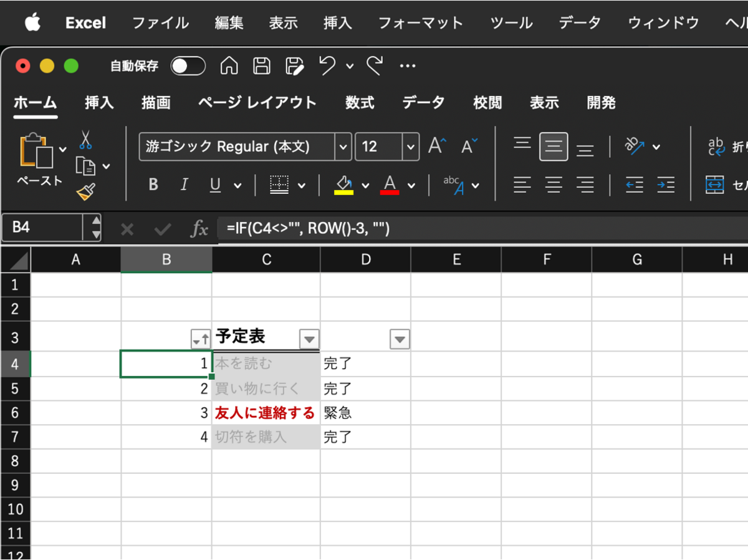Switch to the 数式 ribbon tab

(x=360, y=103)
